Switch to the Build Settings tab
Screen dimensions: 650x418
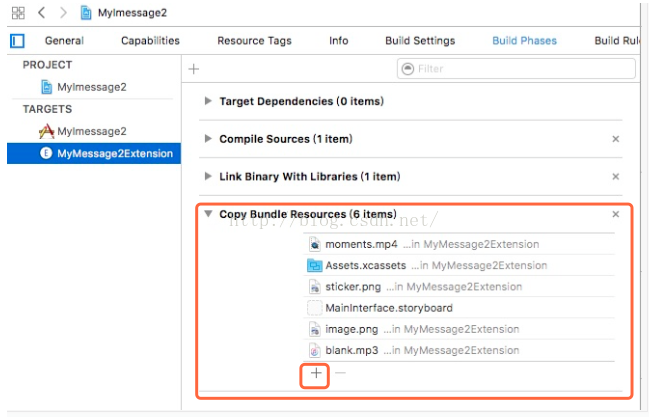(420, 41)
